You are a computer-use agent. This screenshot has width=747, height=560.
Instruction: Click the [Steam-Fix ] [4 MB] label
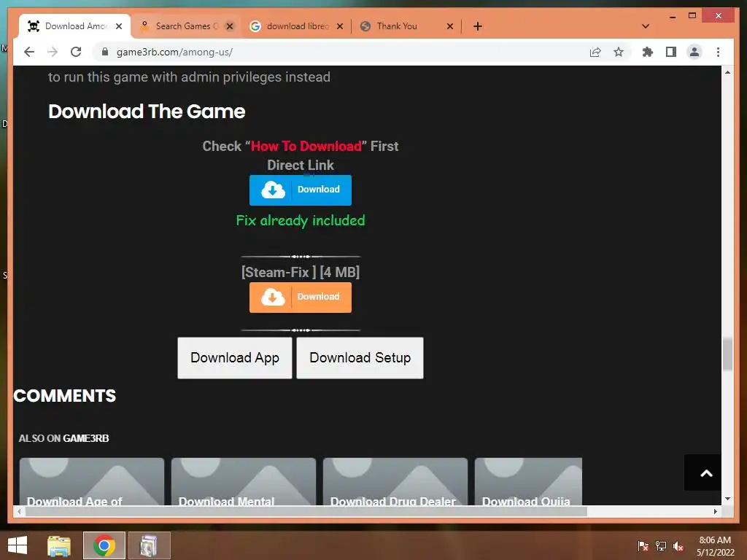pos(301,272)
